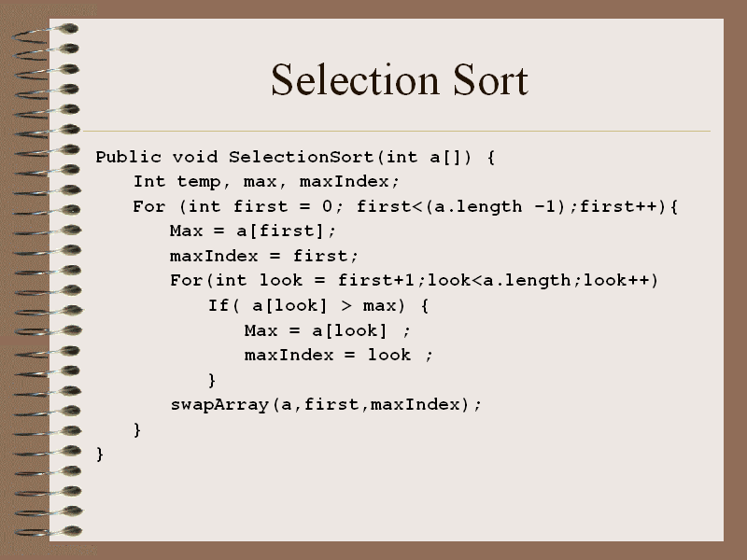Click the bottommost spiral binding ring
This screenshot has width=747, height=560.
[49, 531]
